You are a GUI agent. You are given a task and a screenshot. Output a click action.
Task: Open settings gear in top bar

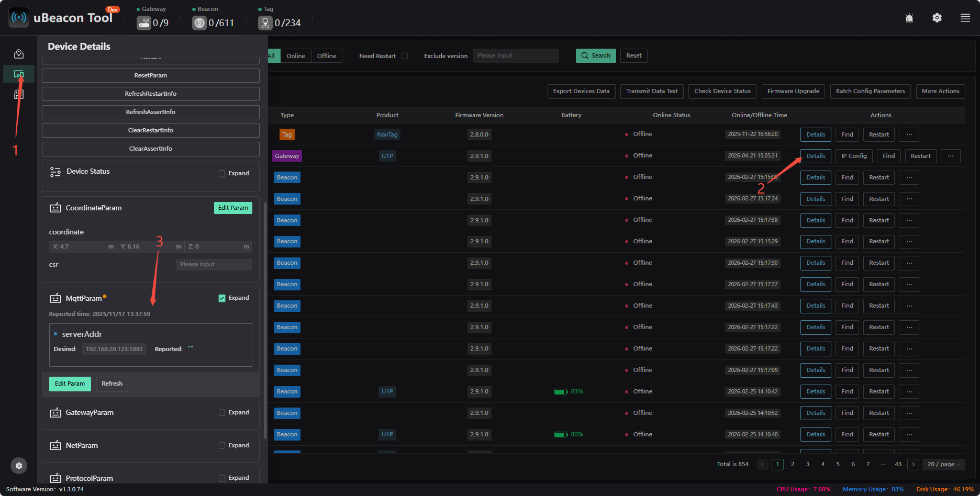click(937, 18)
